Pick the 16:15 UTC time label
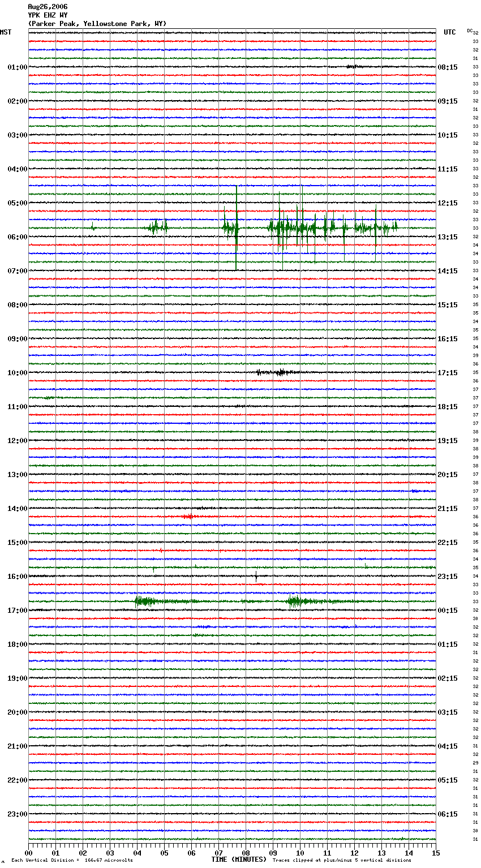481x868 pixels. (448, 339)
